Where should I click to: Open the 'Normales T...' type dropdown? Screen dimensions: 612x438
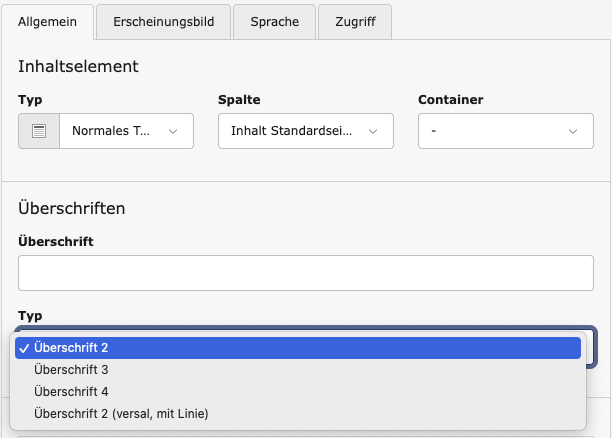pyautogui.click(x=126, y=131)
